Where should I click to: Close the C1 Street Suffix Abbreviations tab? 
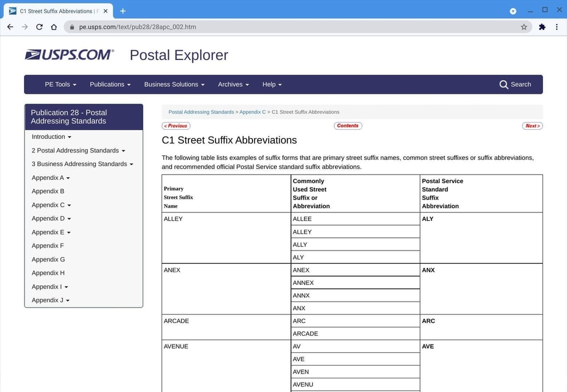(x=106, y=11)
